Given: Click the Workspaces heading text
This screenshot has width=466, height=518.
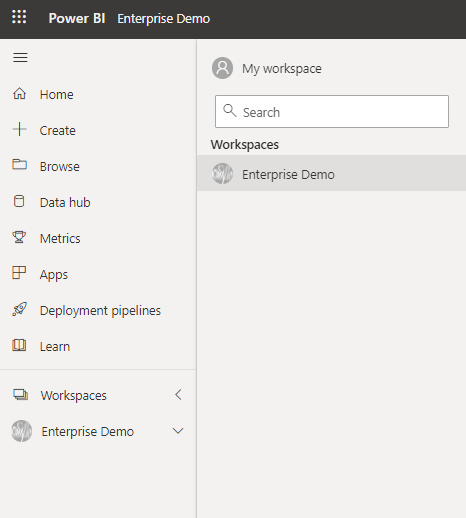Looking at the screenshot, I should point(245,145).
